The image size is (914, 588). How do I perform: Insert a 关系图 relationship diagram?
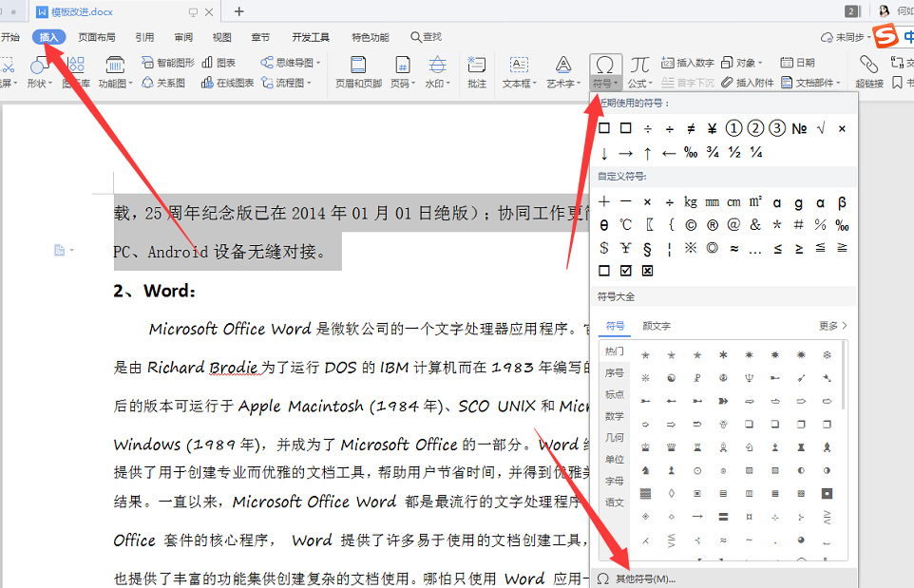tap(163, 83)
